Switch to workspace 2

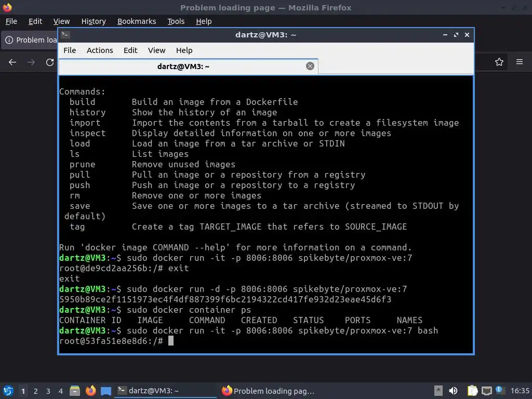coord(36,391)
